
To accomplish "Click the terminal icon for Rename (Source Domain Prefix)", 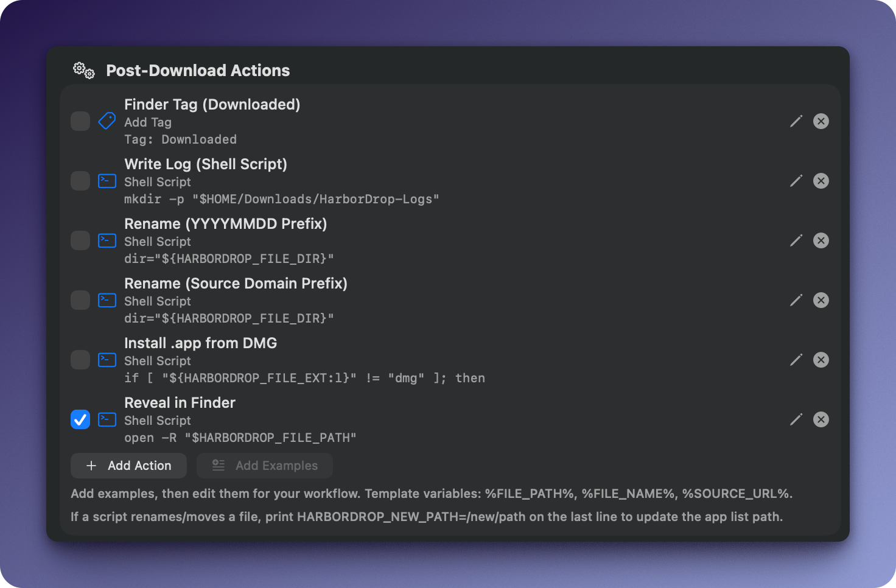I will click(x=107, y=300).
